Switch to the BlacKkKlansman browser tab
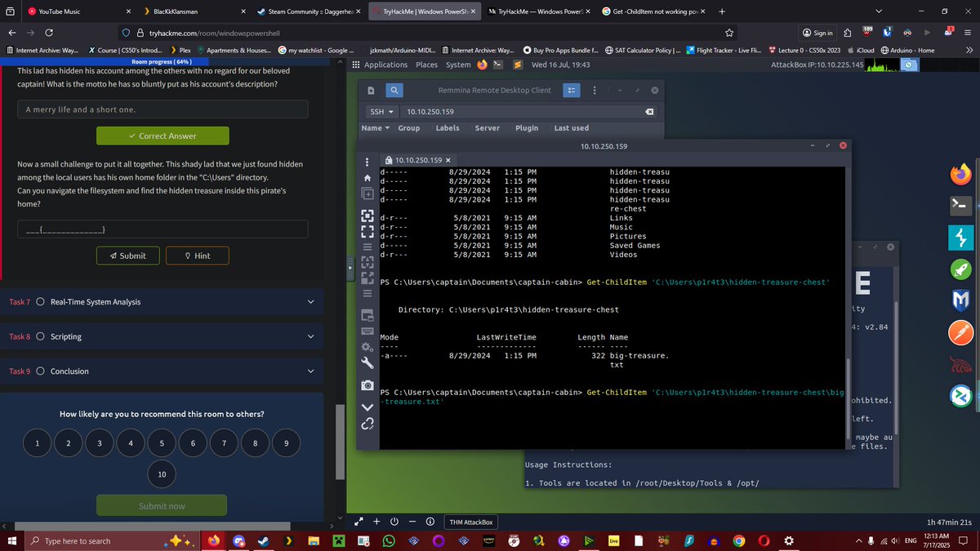The width and height of the screenshot is (980, 551). click(194, 12)
